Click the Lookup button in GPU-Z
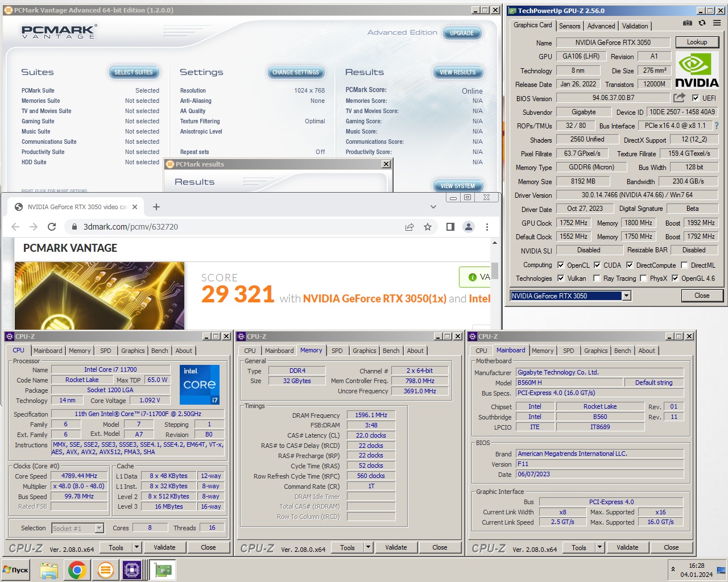 click(x=697, y=42)
